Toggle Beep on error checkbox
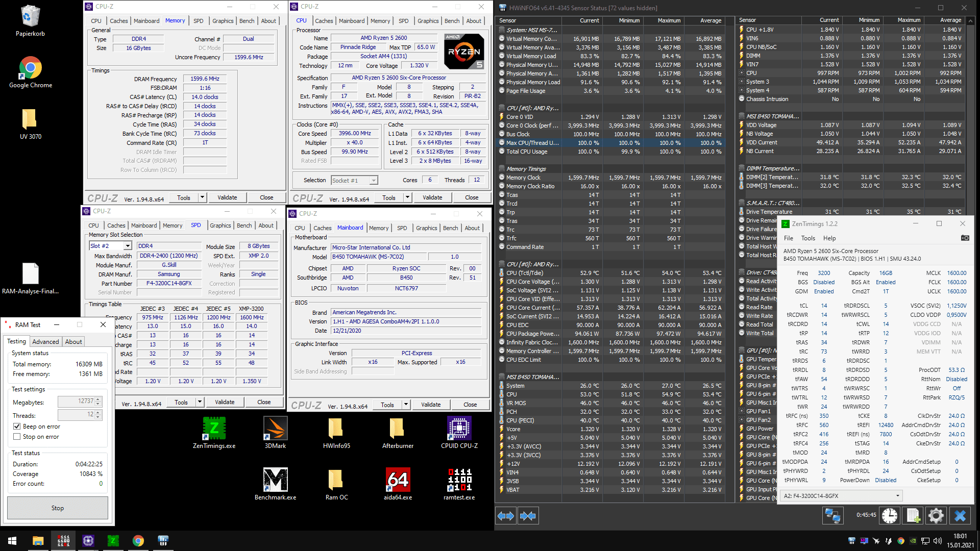Image resolution: width=980 pixels, height=551 pixels. click(x=17, y=427)
